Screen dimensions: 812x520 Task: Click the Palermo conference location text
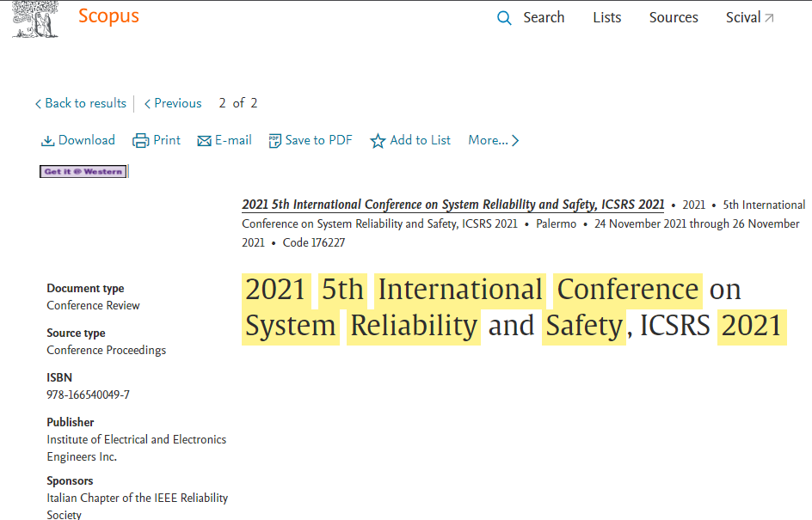pos(557,224)
